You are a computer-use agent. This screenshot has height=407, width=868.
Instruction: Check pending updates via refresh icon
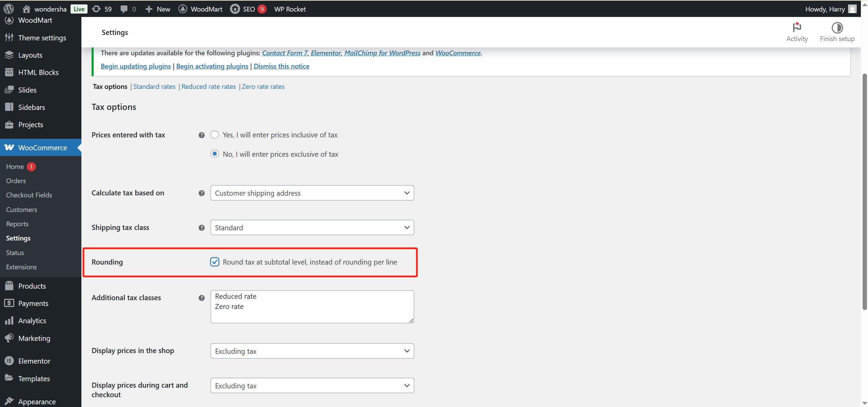click(97, 9)
